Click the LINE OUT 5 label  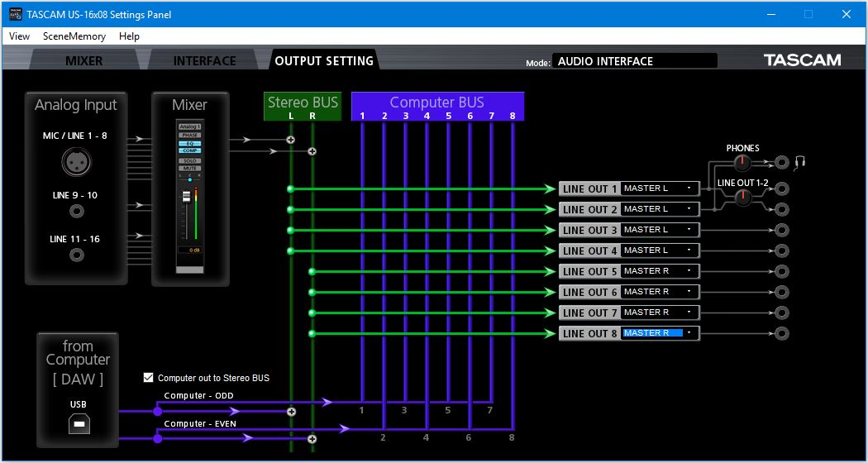click(x=589, y=271)
